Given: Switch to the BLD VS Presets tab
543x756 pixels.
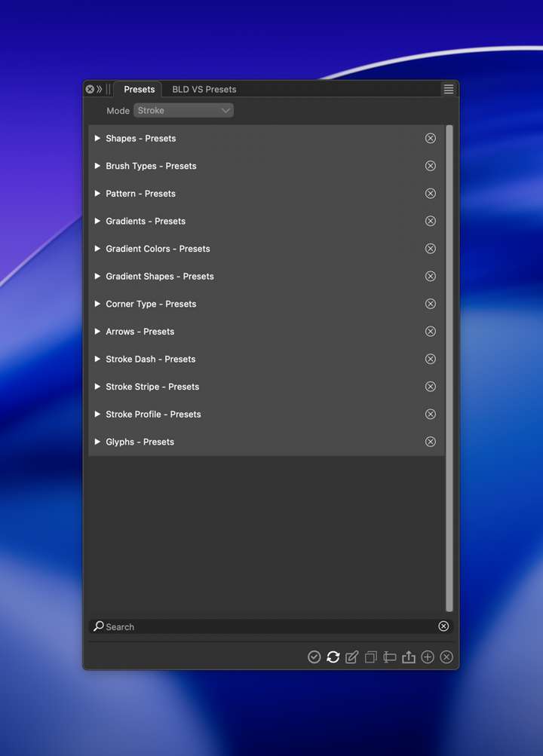Looking at the screenshot, I should click(204, 89).
